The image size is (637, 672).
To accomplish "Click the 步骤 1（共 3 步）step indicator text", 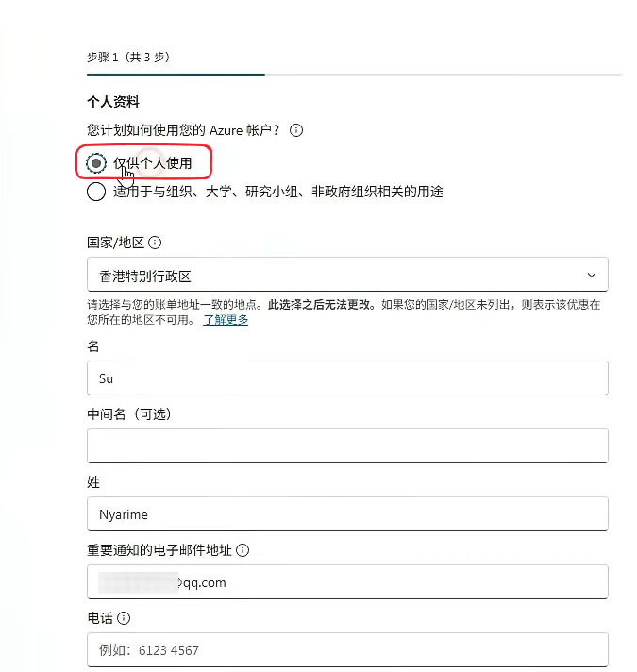I will [x=128, y=58].
